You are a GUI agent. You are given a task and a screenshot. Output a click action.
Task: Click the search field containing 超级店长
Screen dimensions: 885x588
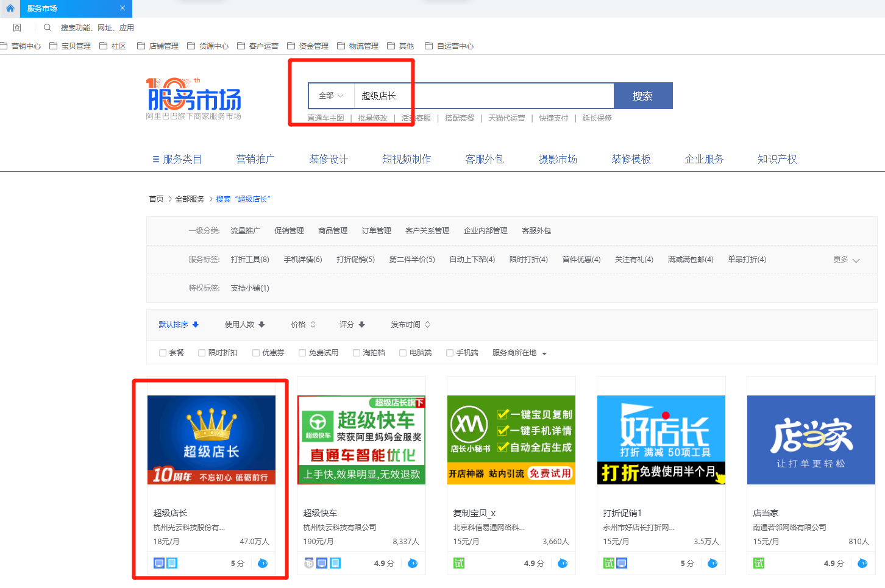pos(484,96)
